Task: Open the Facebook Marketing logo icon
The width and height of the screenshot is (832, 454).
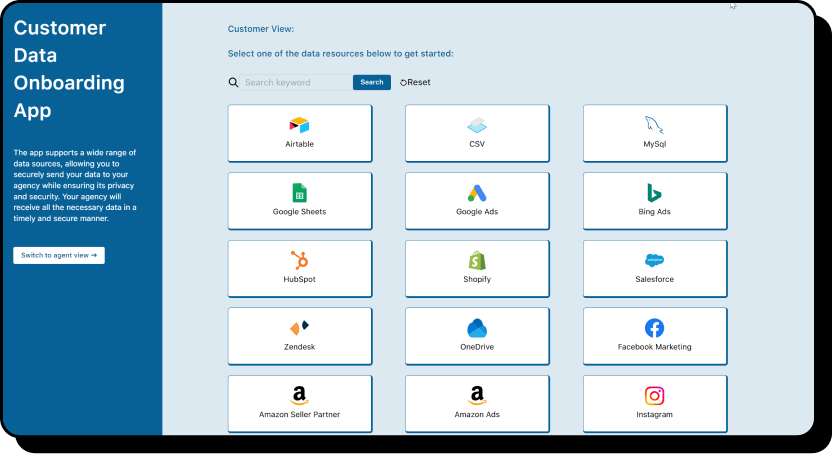Action: tap(654, 328)
